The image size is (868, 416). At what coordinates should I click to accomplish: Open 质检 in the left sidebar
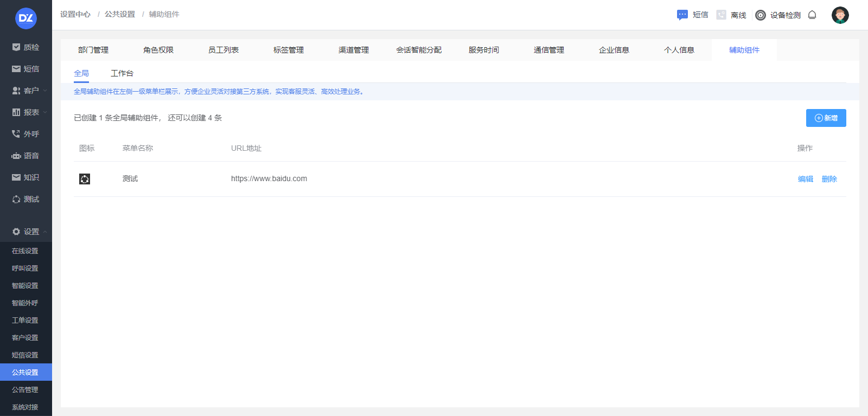coord(25,47)
